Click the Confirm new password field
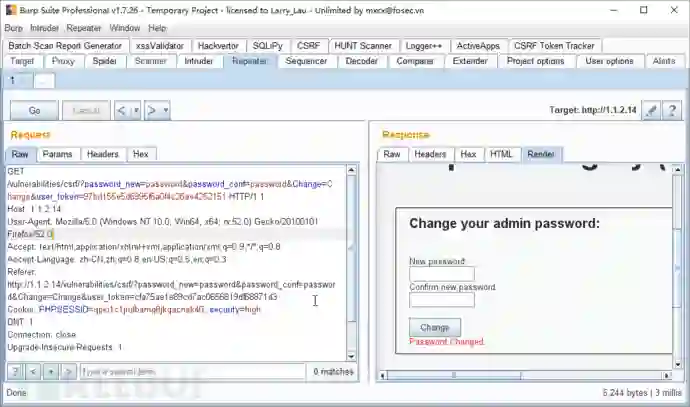This screenshot has height=407, width=690. pos(442,300)
